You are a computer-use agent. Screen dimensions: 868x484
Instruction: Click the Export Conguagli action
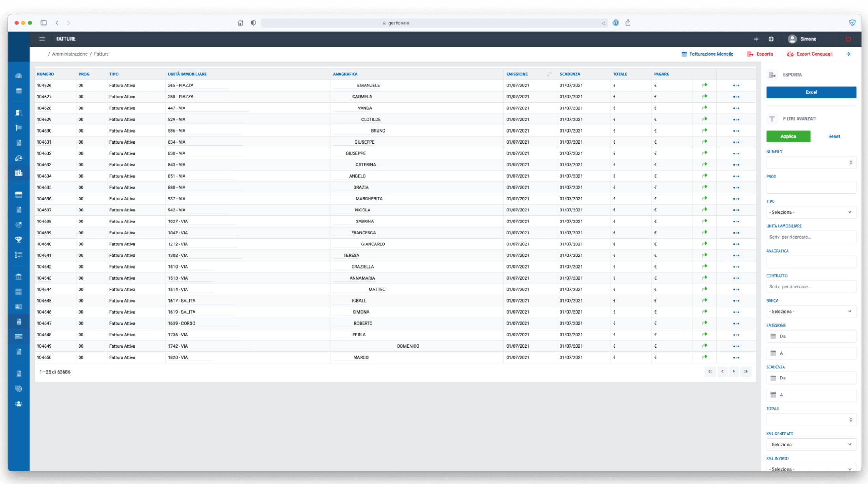pos(810,54)
